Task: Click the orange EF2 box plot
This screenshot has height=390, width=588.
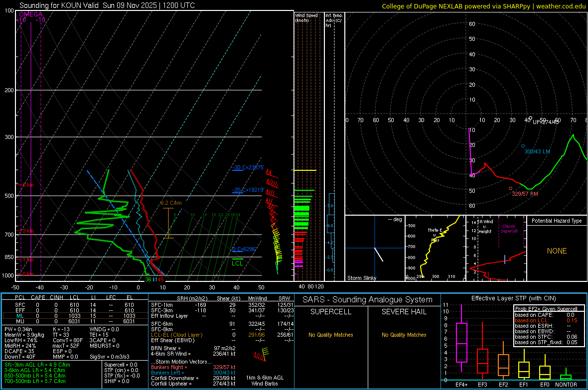Action: [x=503, y=361]
